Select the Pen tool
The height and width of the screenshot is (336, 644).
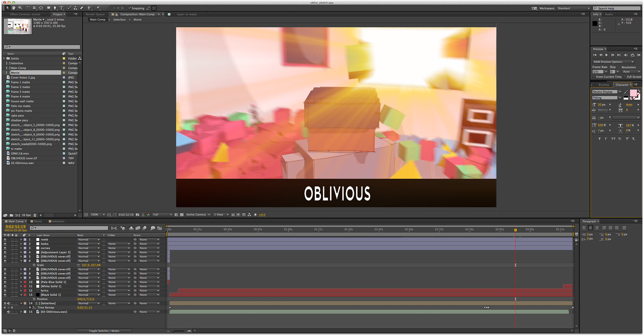(55, 8)
